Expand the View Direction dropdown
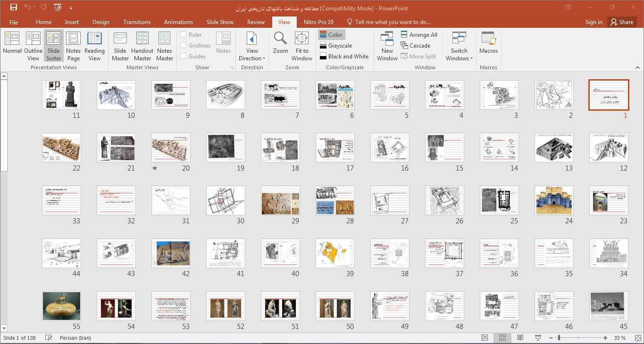The image size is (644, 344). [x=252, y=55]
